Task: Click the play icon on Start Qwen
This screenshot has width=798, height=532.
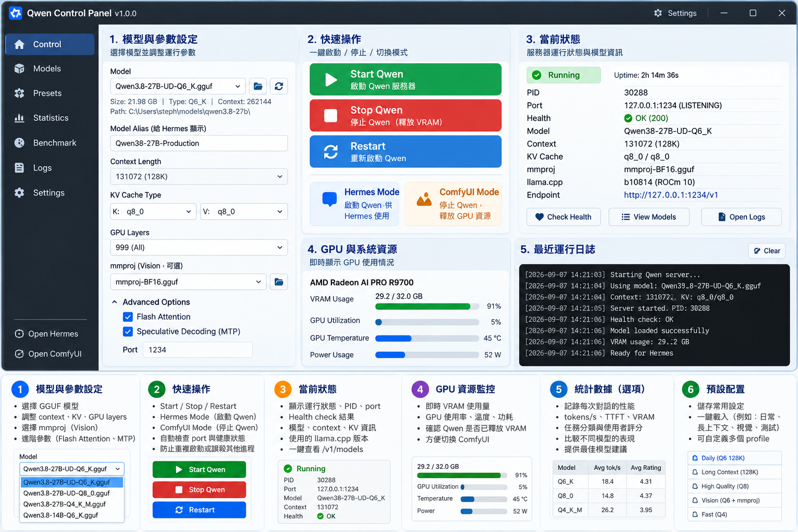Action: [x=331, y=79]
